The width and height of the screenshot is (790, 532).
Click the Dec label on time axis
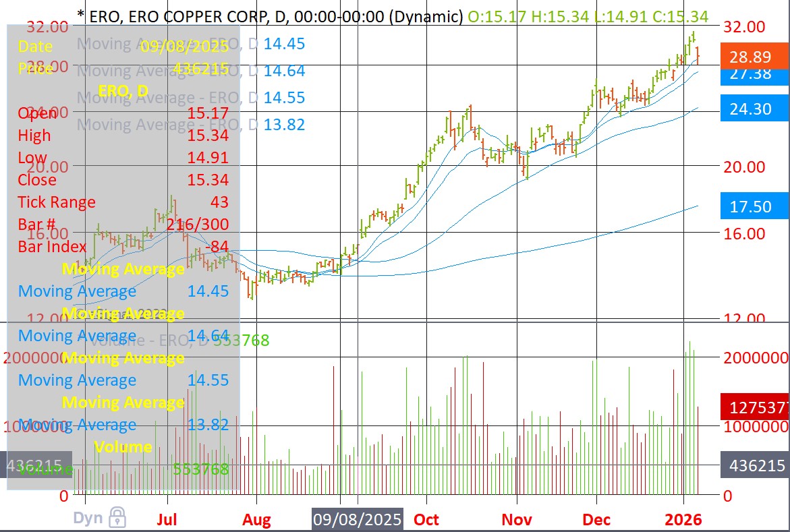point(596,519)
